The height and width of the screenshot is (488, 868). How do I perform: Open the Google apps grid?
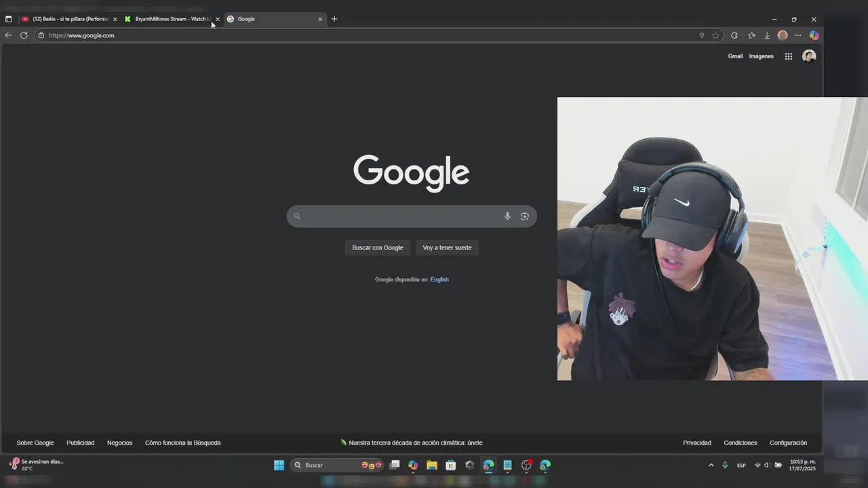pyautogui.click(x=789, y=56)
